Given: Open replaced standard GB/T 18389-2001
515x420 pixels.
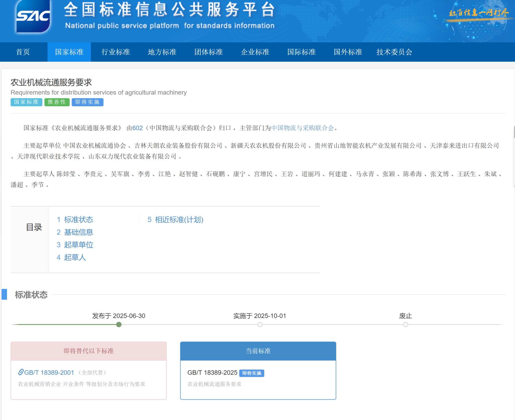Looking at the screenshot, I should tap(49, 373).
